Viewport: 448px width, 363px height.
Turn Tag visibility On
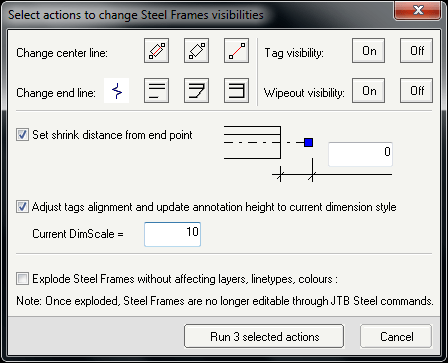click(369, 50)
